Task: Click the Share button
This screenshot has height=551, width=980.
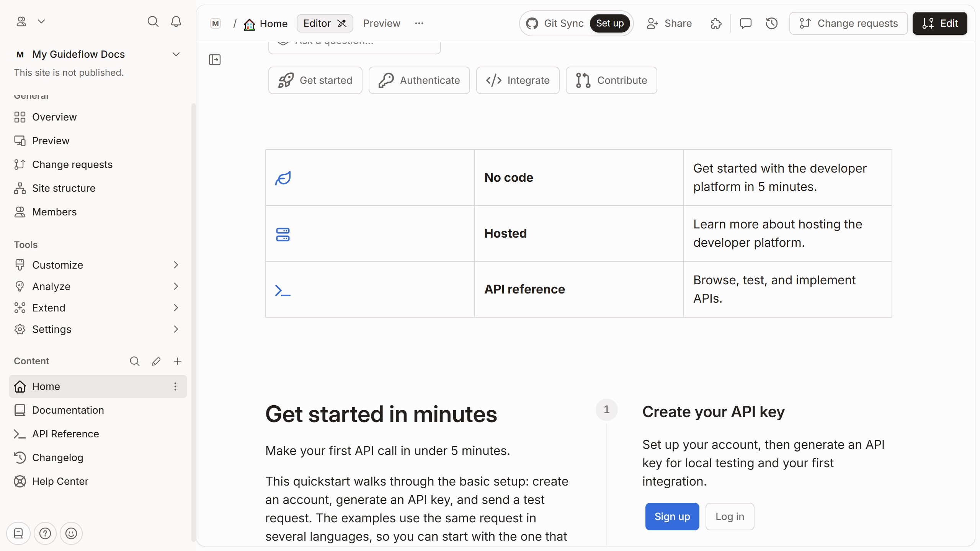Action: pos(669,23)
